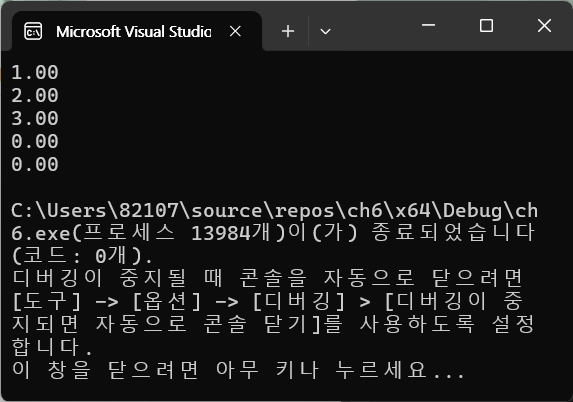Select the Microsoft Visual Studio console tab
The height and width of the screenshot is (402, 573).
point(137,31)
